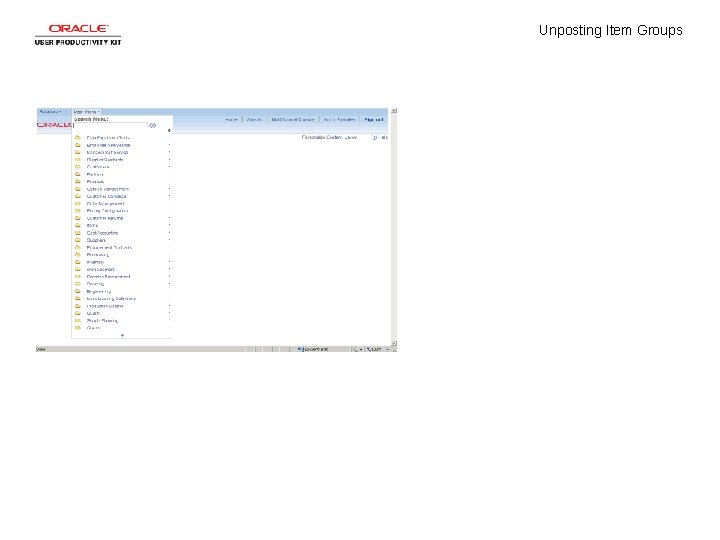
Task: Open the MultiChannel Console link
Action: tap(292, 119)
